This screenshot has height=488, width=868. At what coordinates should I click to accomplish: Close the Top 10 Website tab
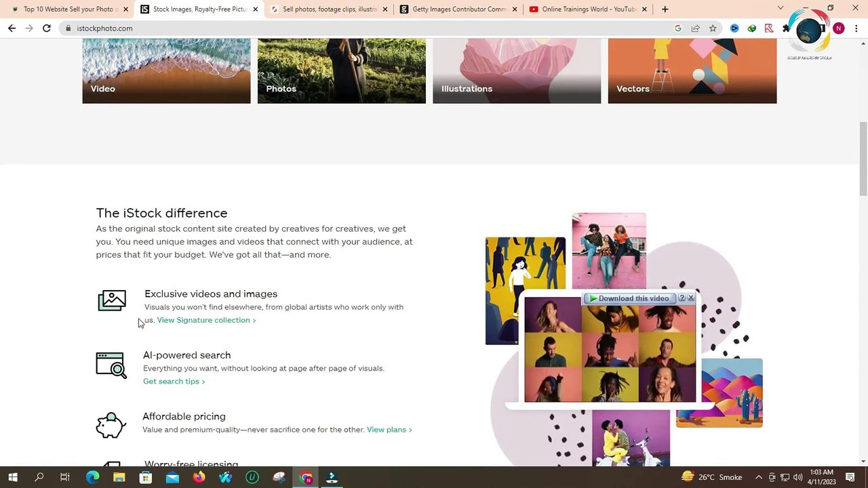(x=125, y=9)
